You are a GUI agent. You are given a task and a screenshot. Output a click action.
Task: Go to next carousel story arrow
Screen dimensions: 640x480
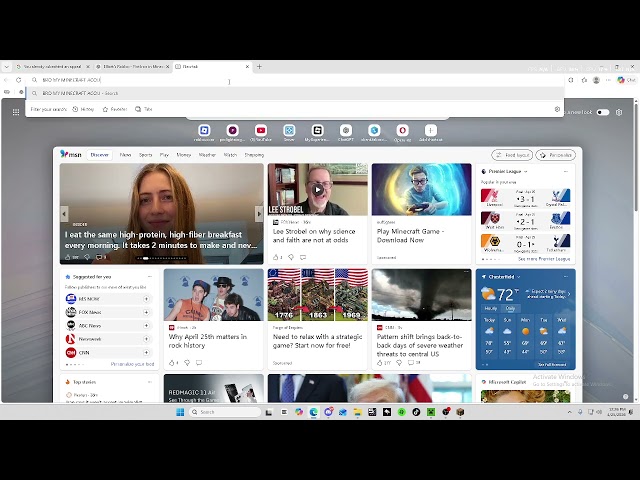coord(259,213)
